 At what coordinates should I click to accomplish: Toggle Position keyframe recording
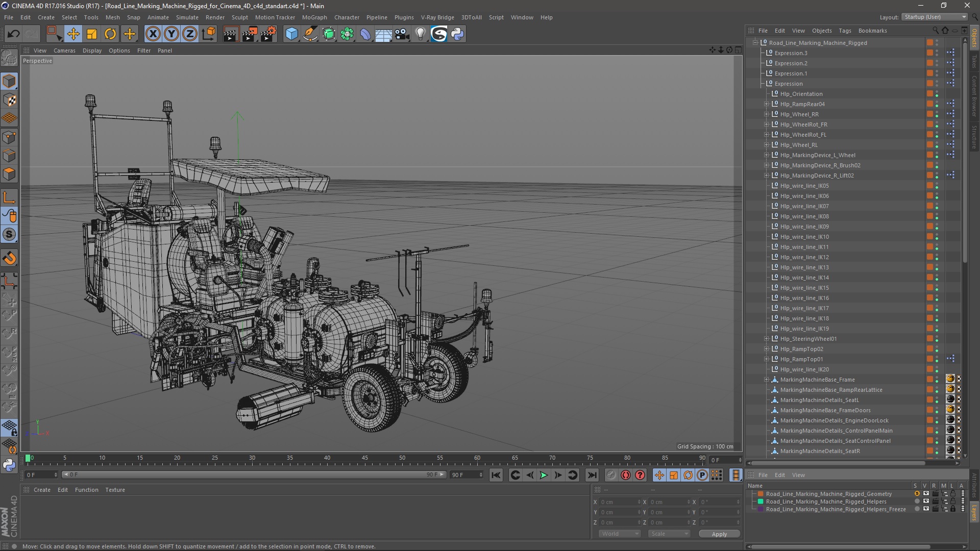click(659, 475)
